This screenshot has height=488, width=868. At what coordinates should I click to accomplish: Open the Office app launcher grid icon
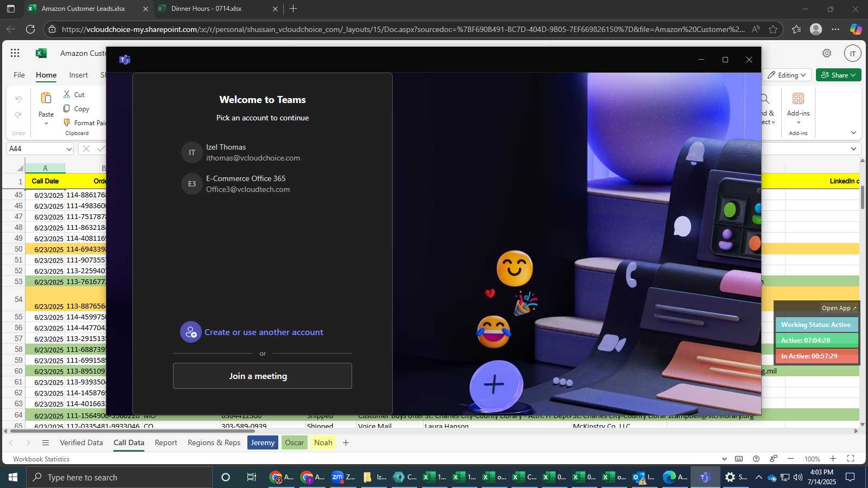15,53
